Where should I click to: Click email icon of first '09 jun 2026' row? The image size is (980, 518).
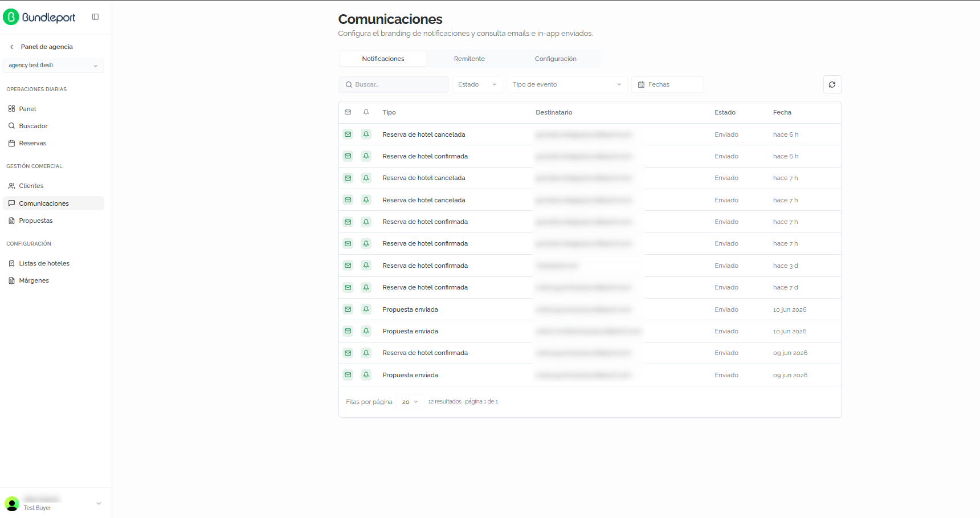point(348,353)
